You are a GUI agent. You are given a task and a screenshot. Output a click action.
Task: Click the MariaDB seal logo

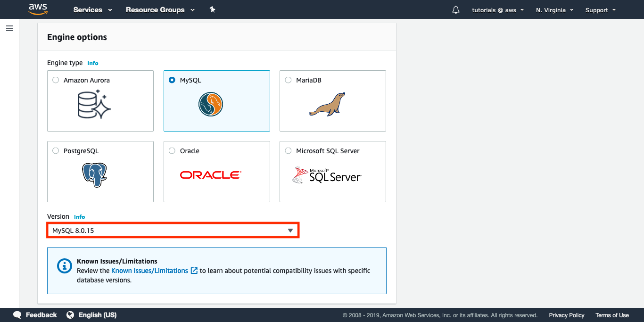coord(327,104)
